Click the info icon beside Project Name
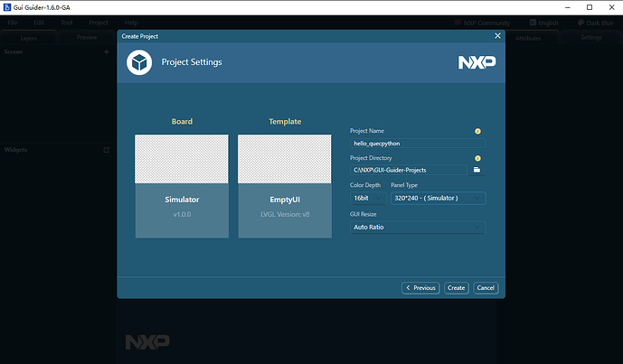623x364 pixels. pos(477,131)
